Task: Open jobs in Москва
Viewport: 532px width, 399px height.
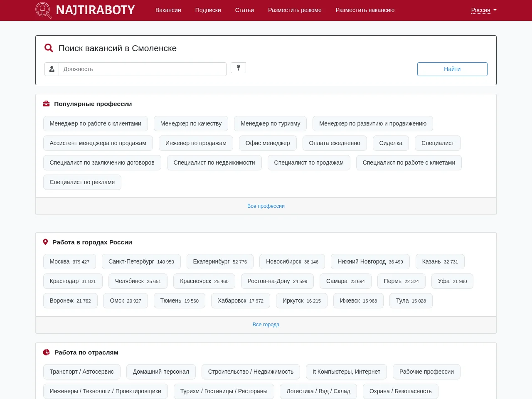Action: [x=69, y=261]
